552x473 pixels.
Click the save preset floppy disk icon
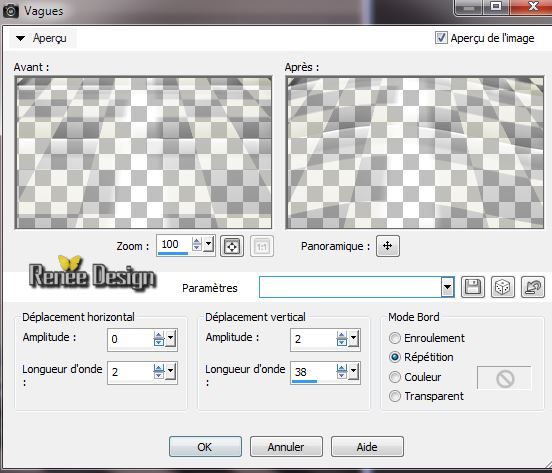tap(473, 287)
